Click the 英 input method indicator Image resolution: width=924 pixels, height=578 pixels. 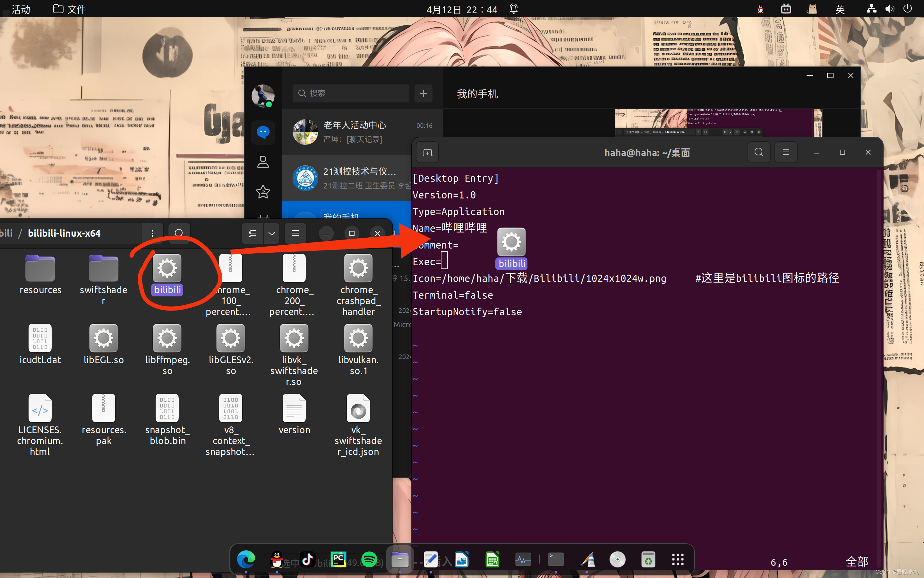840,9
